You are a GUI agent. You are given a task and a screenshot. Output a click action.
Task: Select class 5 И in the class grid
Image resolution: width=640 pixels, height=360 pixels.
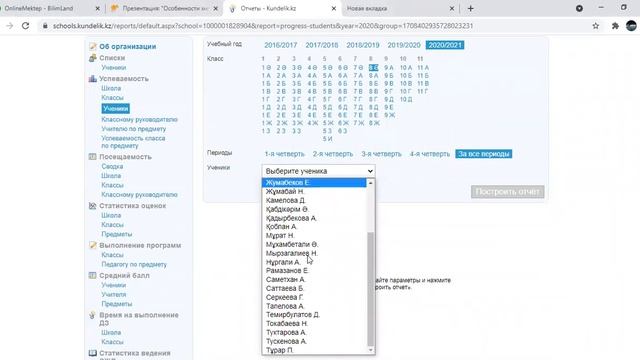327,139
